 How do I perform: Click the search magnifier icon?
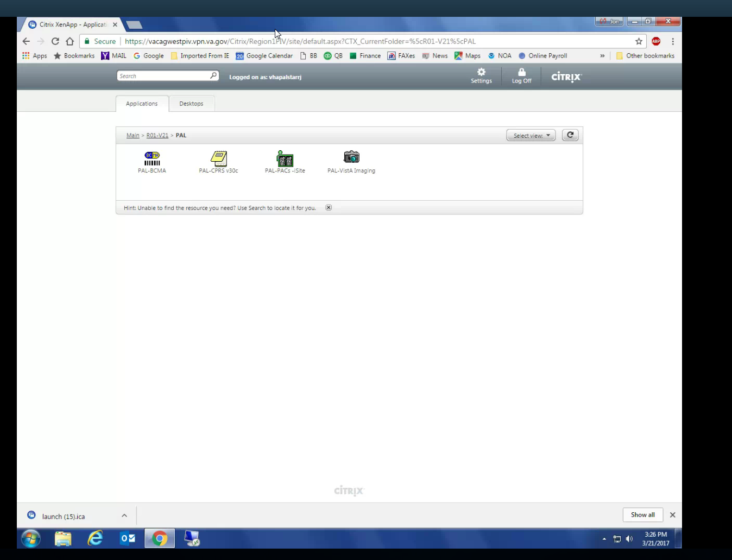click(213, 75)
